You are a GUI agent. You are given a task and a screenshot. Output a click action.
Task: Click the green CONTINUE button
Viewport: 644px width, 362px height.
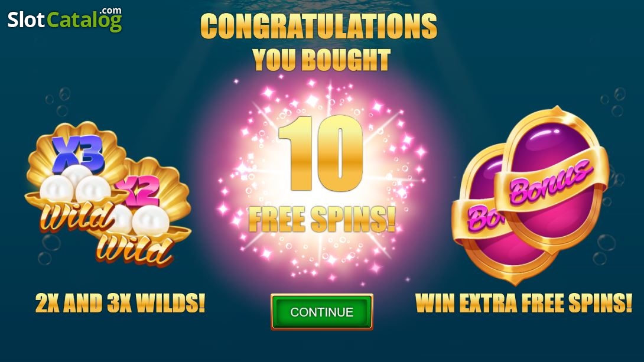pyautogui.click(x=321, y=312)
